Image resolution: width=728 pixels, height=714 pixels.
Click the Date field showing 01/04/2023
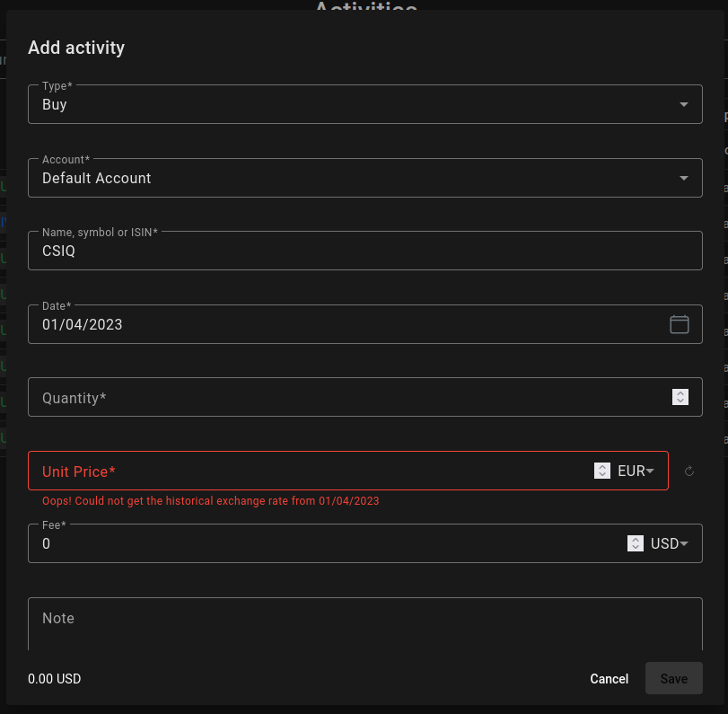[269, 324]
